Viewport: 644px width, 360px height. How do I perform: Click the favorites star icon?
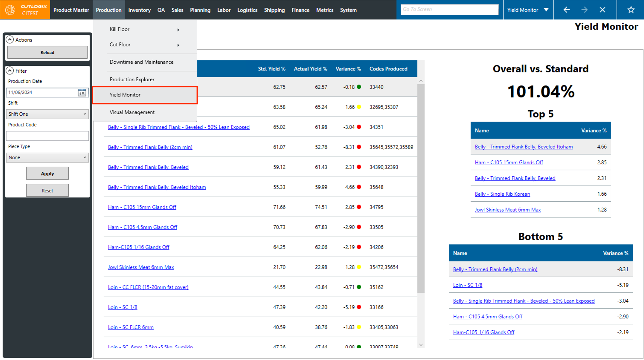click(x=631, y=10)
